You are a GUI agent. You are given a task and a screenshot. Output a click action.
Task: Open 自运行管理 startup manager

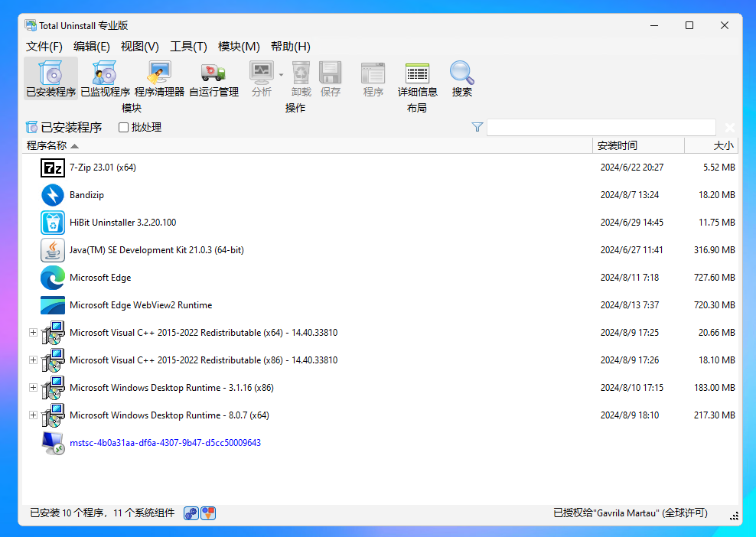pos(213,79)
